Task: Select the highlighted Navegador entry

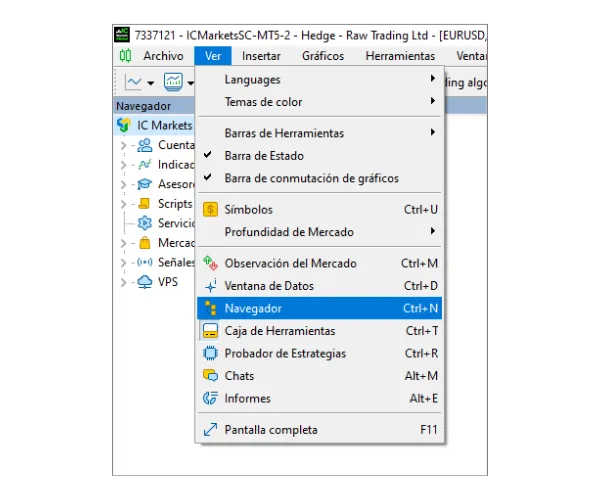Action: 320,308
